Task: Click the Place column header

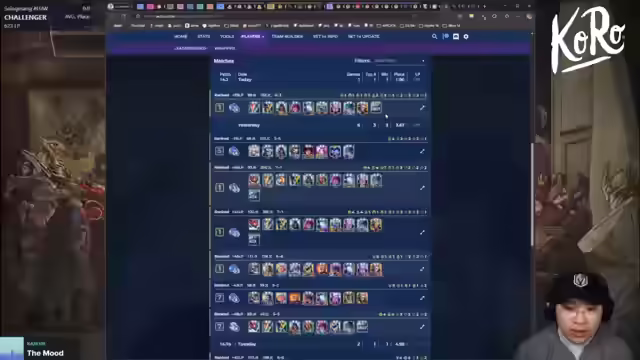Action: click(399, 74)
